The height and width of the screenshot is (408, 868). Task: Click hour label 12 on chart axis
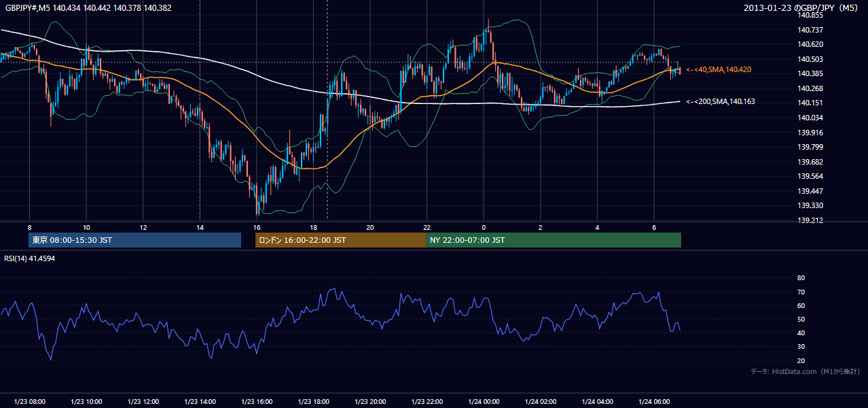click(x=143, y=227)
